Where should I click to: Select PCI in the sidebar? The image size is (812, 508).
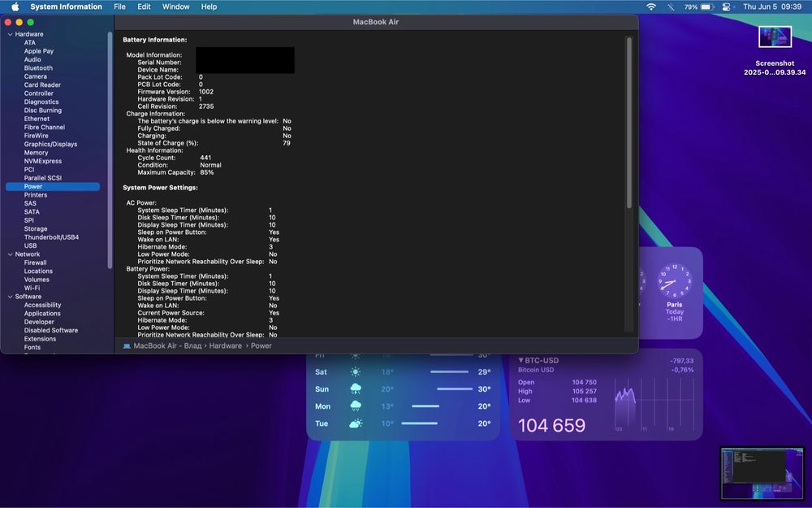(29, 170)
